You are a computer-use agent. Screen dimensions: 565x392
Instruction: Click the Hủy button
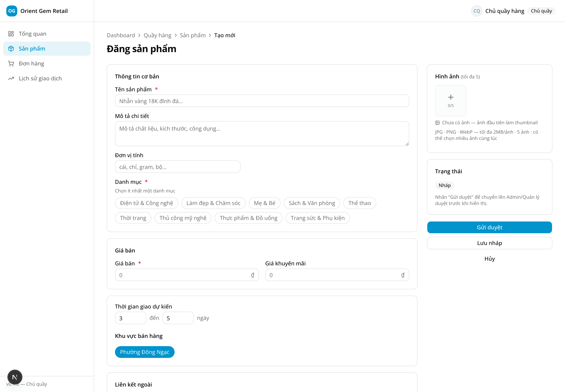(489, 259)
